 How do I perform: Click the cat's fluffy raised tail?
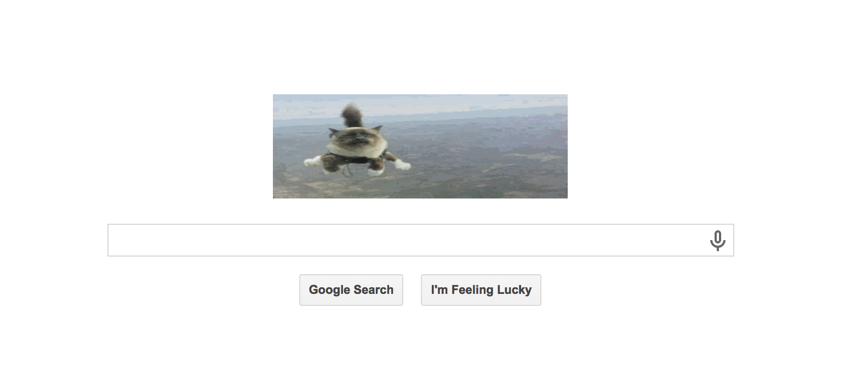click(x=352, y=114)
